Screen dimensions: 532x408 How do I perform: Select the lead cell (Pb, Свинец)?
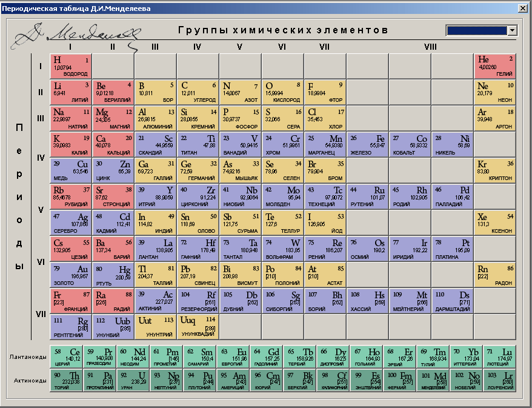(198, 275)
